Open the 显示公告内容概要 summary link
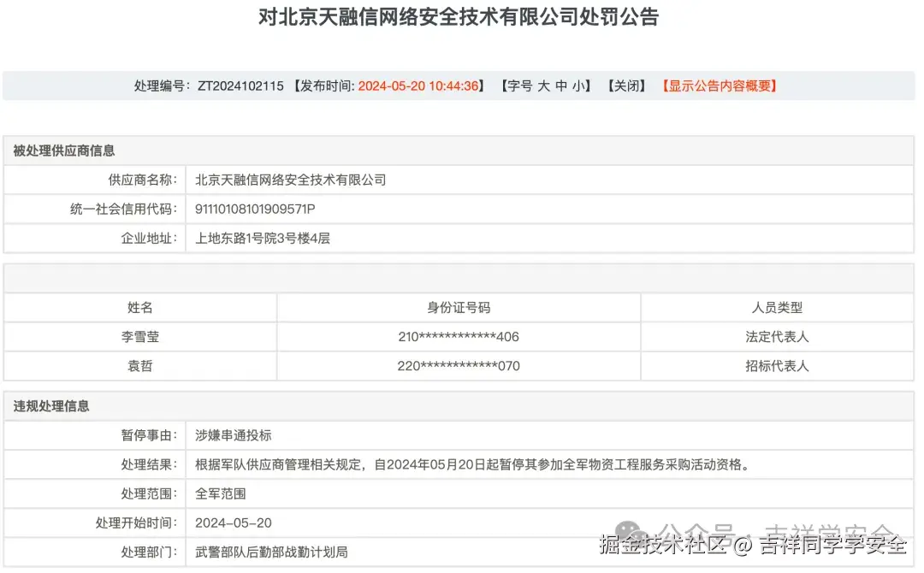The height and width of the screenshot is (573, 924). (719, 86)
